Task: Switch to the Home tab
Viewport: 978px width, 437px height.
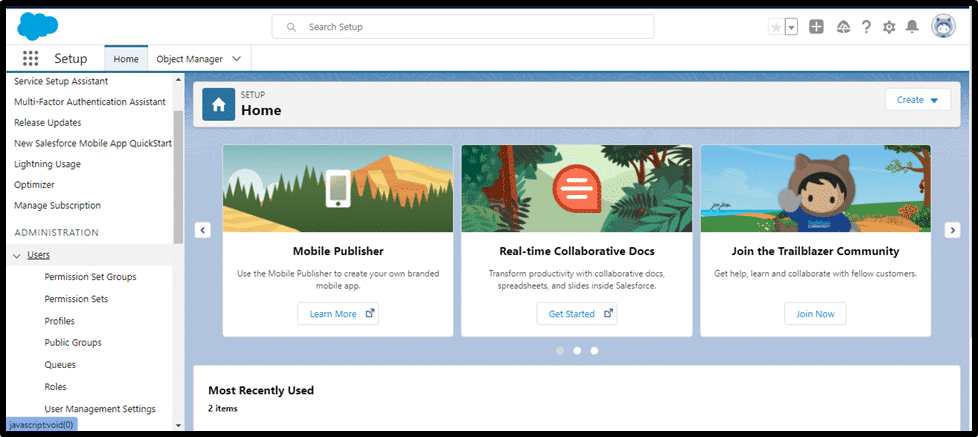Action: pyautogui.click(x=126, y=59)
